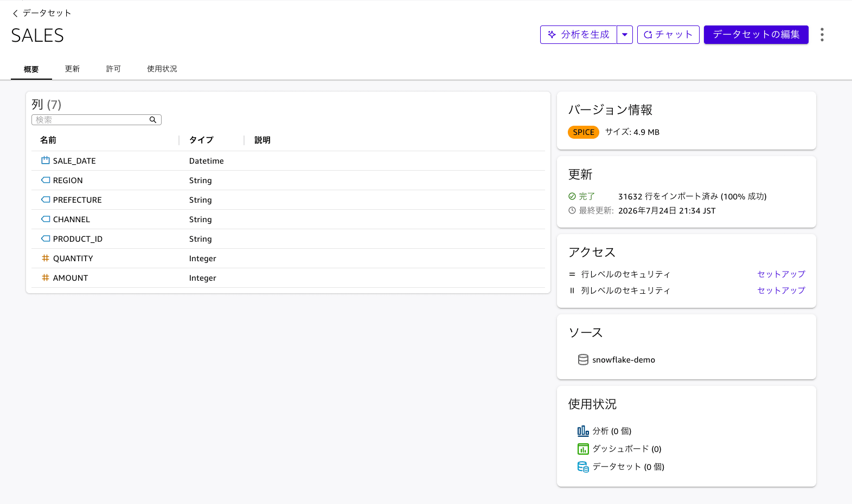The image size is (852, 504).
Task: Click Integer type of QUANTITY row
Action: 203,259
